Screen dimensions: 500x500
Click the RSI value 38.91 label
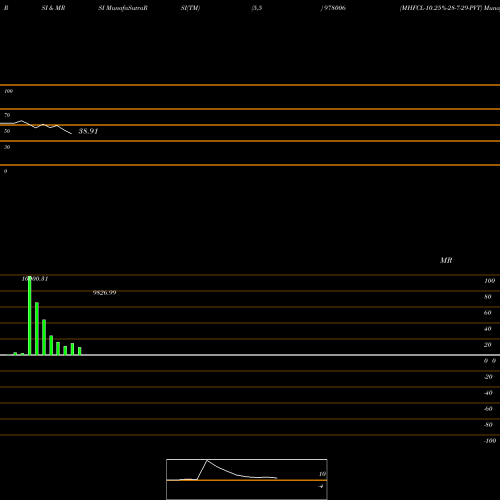pyautogui.click(x=88, y=131)
